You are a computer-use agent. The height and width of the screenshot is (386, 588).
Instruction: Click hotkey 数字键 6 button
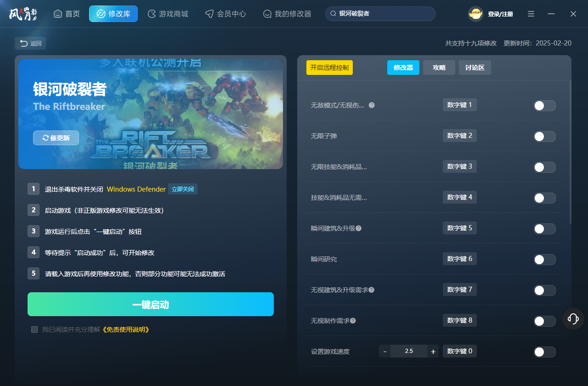(x=460, y=259)
